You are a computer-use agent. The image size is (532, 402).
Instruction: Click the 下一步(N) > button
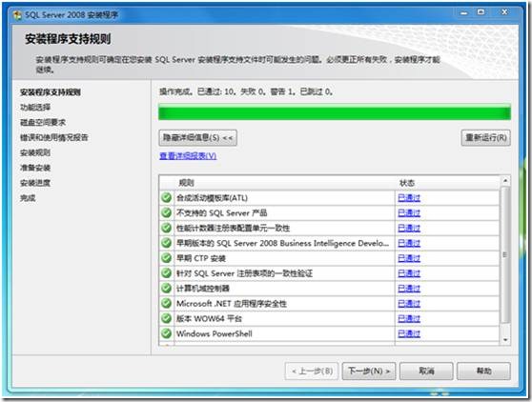[x=369, y=372]
